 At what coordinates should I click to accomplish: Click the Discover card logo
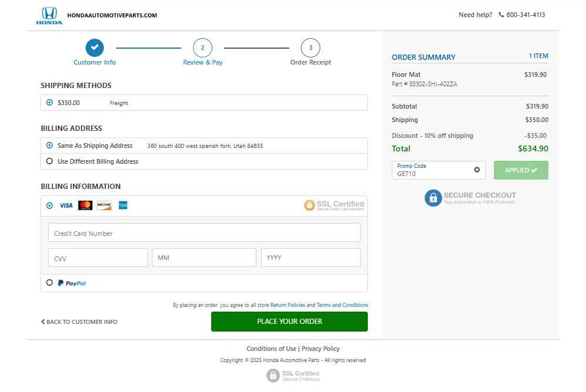tap(104, 205)
